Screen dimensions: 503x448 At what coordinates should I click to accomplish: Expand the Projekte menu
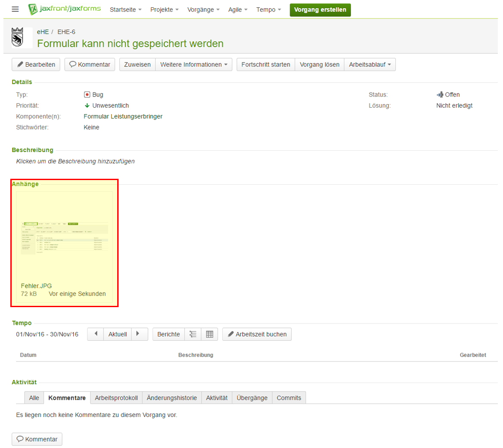(x=164, y=9)
